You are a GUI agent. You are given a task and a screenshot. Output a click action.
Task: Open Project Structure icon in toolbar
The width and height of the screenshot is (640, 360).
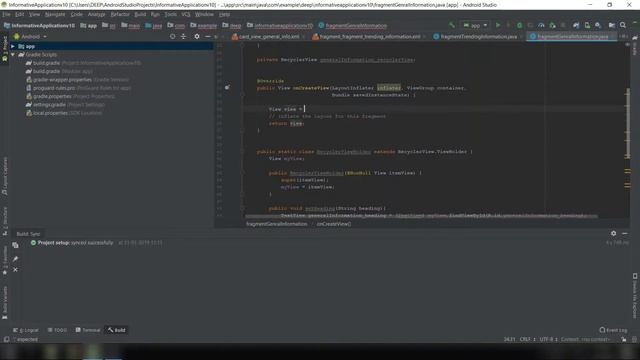click(611, 25)
